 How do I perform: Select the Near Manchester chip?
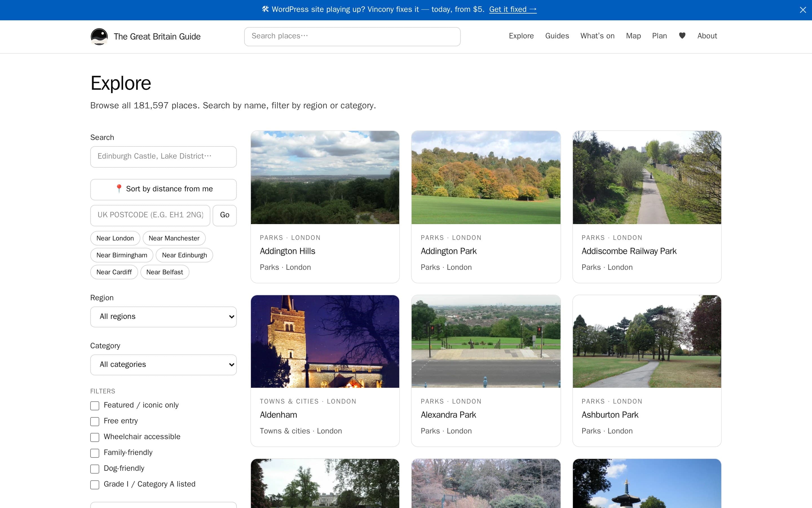click(x=174, y=238)
